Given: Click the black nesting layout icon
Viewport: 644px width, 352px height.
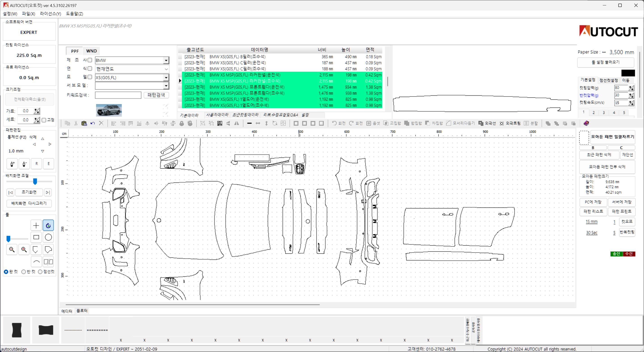Looking at the screenshot, I should [x=219, y=123].
